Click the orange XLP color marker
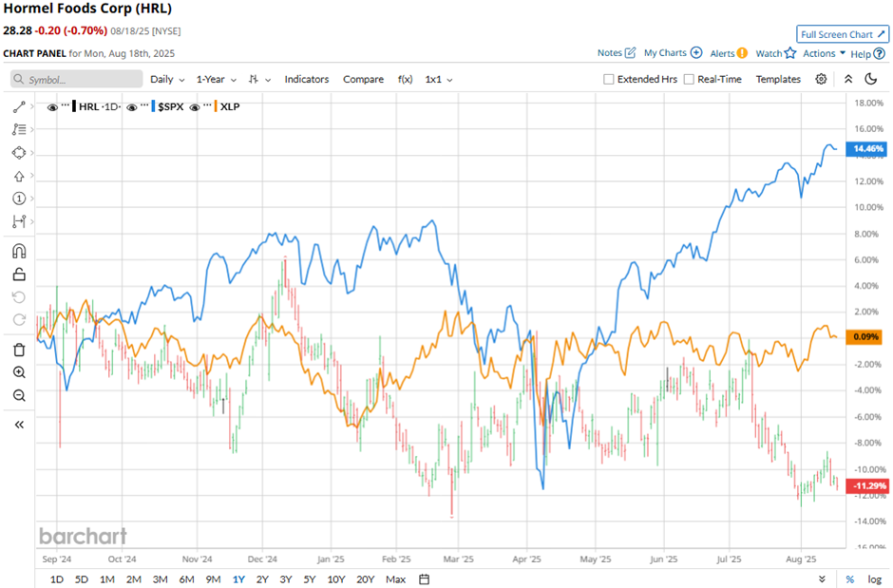Image resolution: width=893 pixels, height=588 pixels. coord(216,106)
